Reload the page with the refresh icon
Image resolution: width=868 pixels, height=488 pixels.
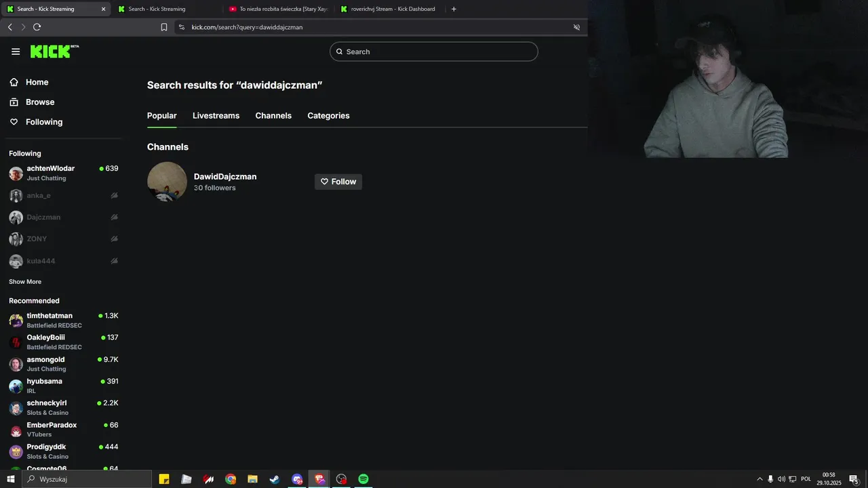37,27
